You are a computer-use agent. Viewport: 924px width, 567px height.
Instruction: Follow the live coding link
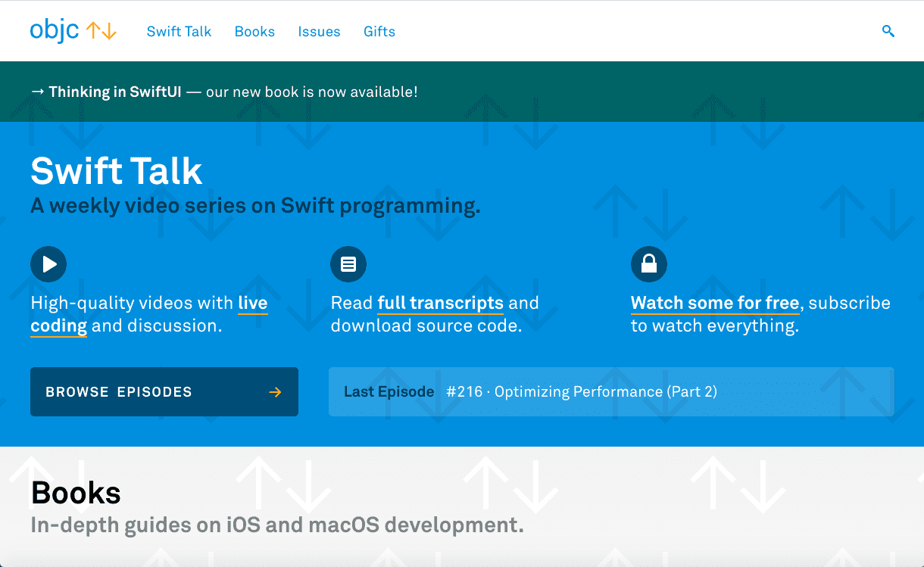click(x=149, y=314)
